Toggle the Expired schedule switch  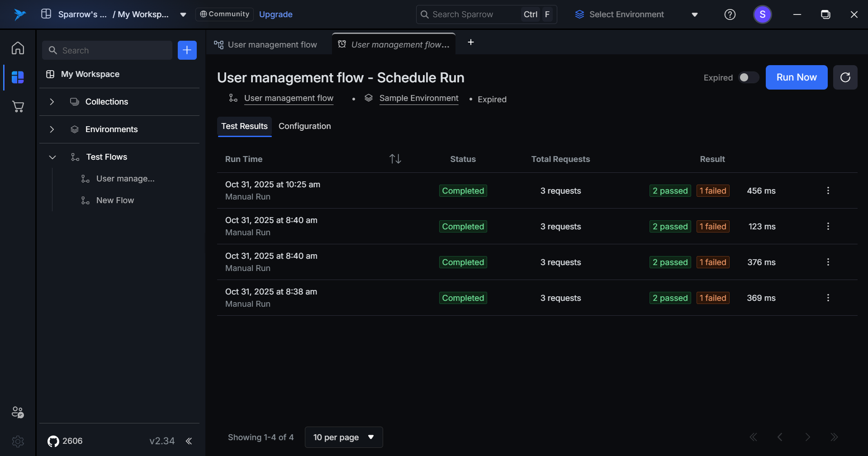click(748, 77)
